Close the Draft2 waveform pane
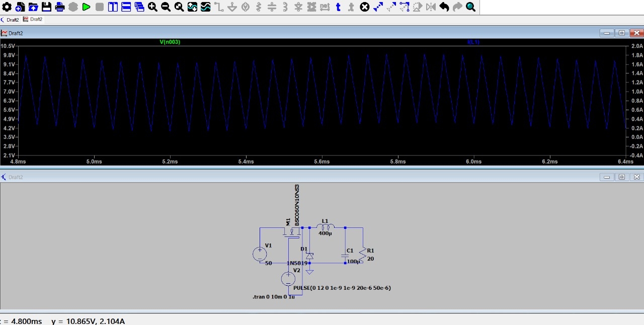 coord(636,33)
